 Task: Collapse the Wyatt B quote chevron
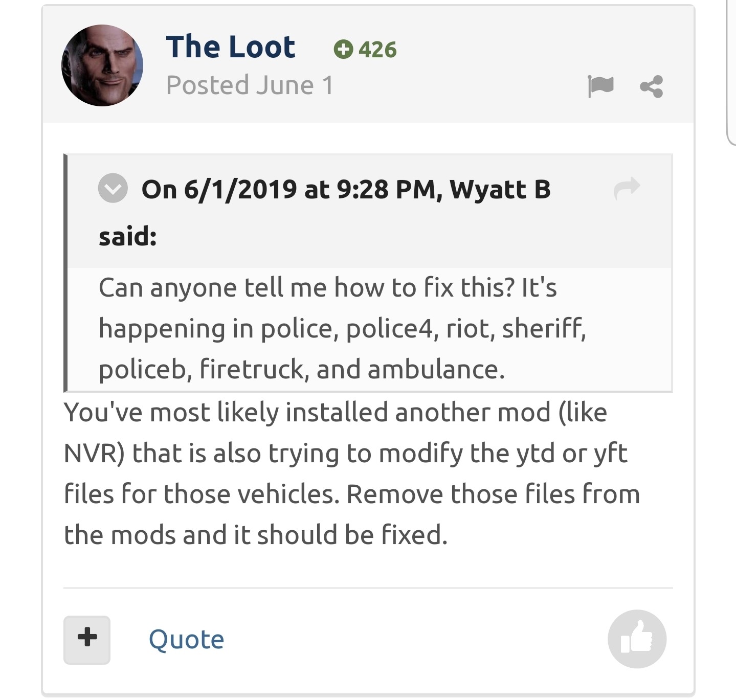tap(113, 189)
